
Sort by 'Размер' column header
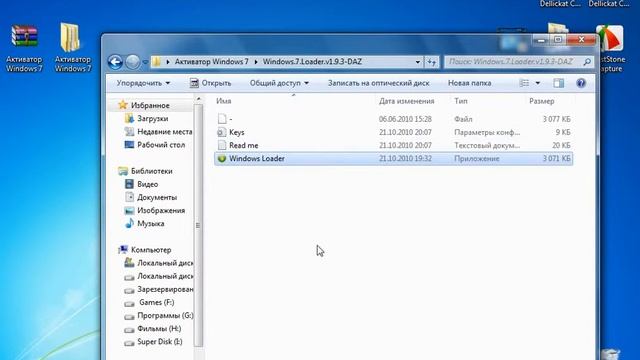pos(542,101)
